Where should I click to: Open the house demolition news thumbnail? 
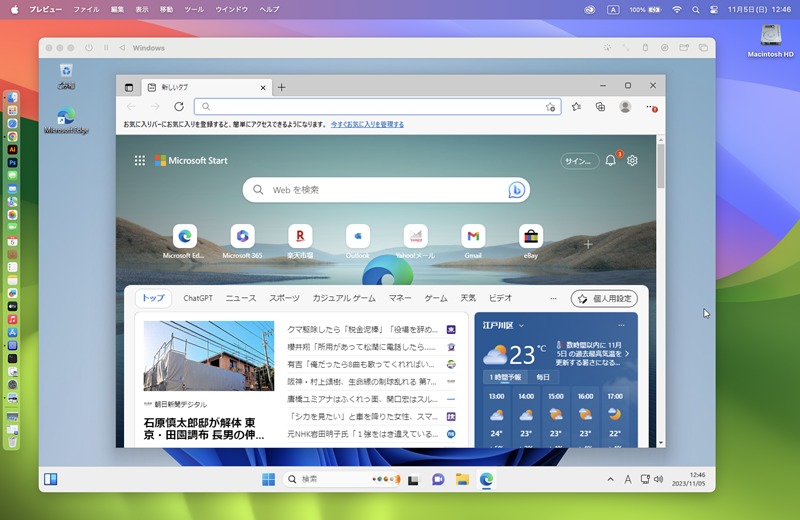(x=209, y=356)
